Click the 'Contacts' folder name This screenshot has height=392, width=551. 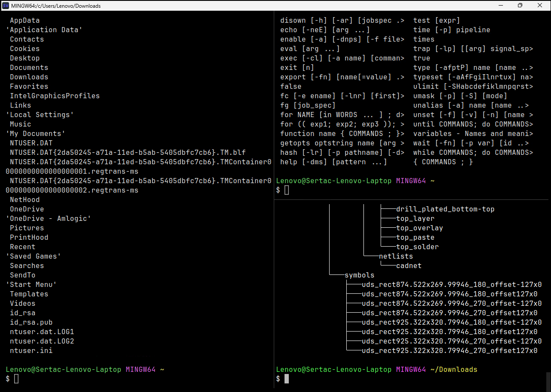click(27, 39)
